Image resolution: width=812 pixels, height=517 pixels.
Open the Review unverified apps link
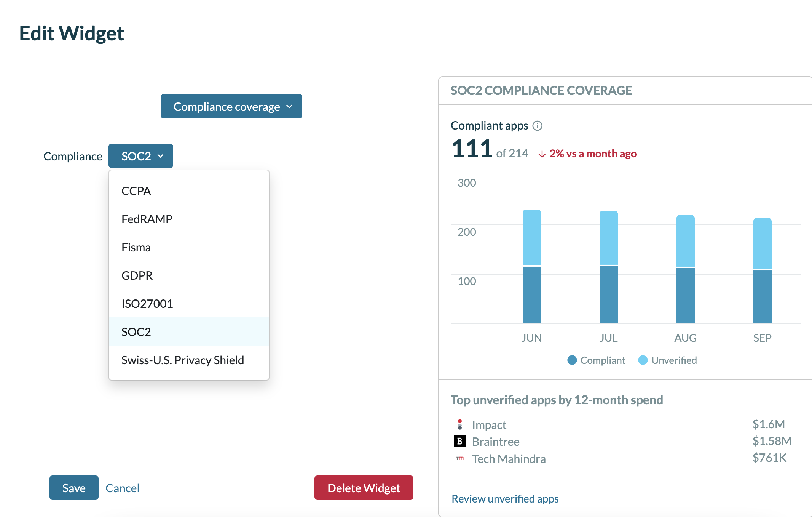[x=505, y=499]
